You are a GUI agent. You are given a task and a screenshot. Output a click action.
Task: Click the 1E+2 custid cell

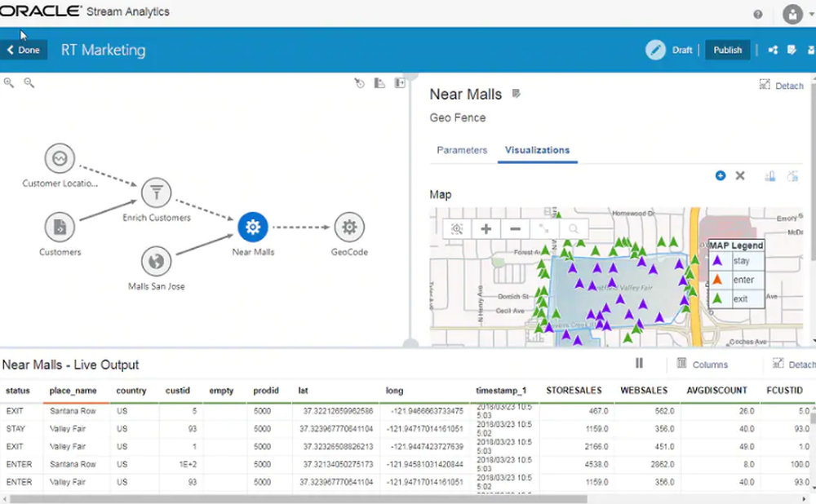[188, 464]
